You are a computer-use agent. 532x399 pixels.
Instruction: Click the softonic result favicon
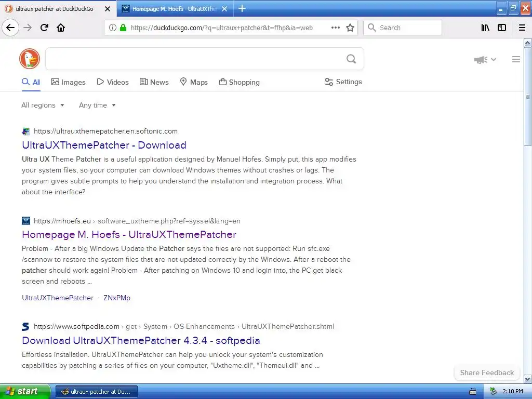(x=26, y=131)
